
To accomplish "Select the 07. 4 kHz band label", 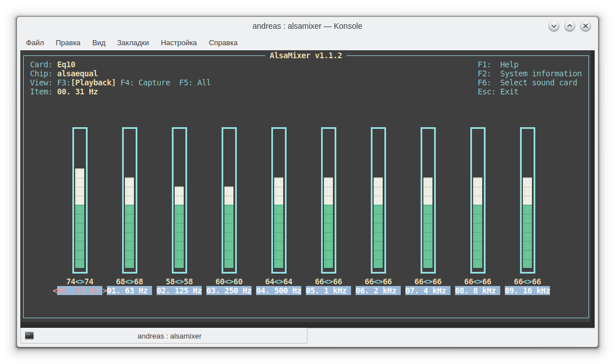I will click(x=428, y=291).
